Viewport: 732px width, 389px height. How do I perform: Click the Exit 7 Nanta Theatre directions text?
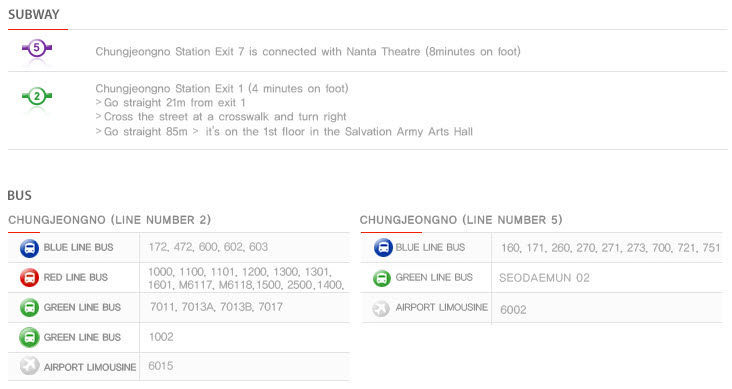coord(308,51)
